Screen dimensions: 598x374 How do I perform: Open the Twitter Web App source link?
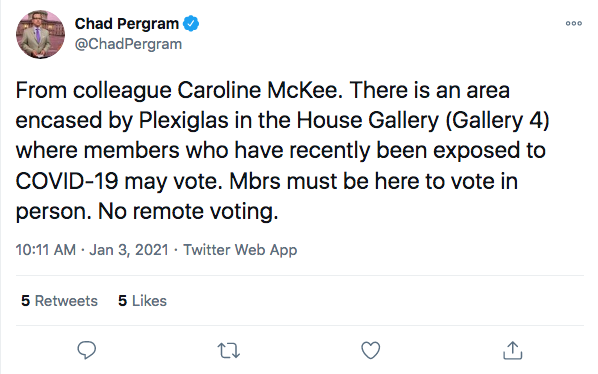[240, 250]
